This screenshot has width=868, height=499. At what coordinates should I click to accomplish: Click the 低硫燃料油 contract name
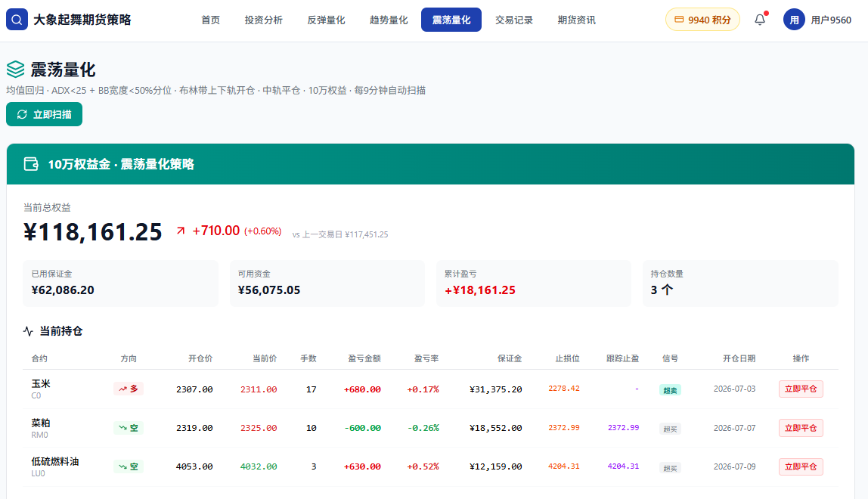54,461
